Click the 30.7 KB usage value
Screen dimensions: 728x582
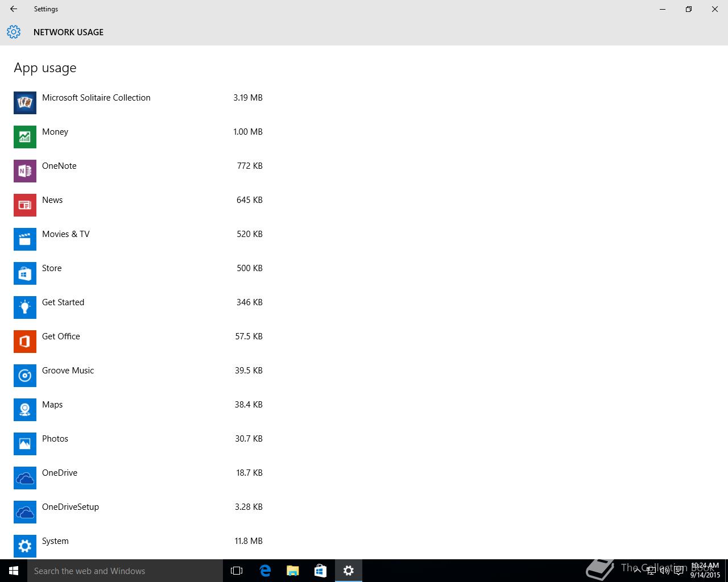[x=249, y=439]
